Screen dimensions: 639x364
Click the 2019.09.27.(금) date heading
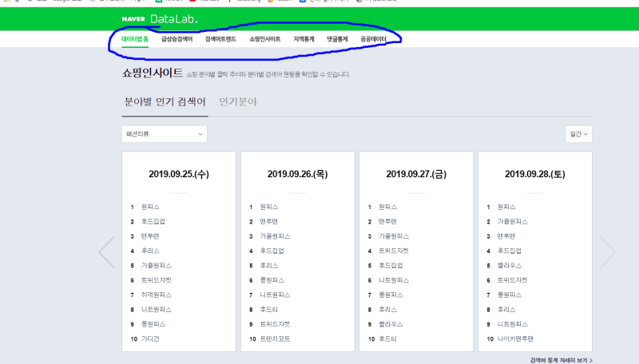(416, 174)
